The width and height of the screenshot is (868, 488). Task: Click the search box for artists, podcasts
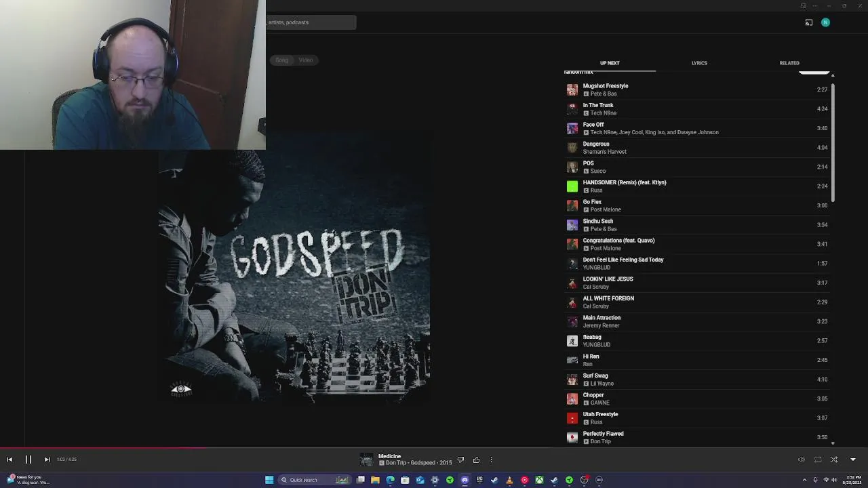point(311,22)
